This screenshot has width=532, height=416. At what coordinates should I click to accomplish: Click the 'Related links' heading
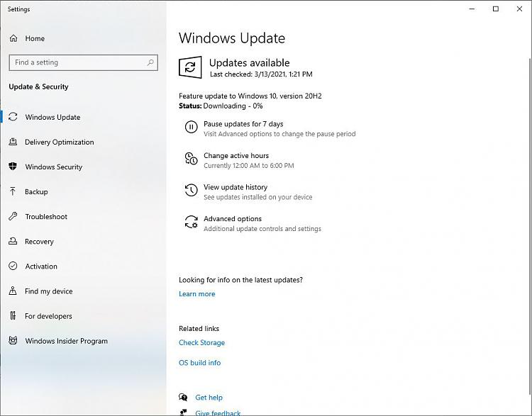point(199,328)
